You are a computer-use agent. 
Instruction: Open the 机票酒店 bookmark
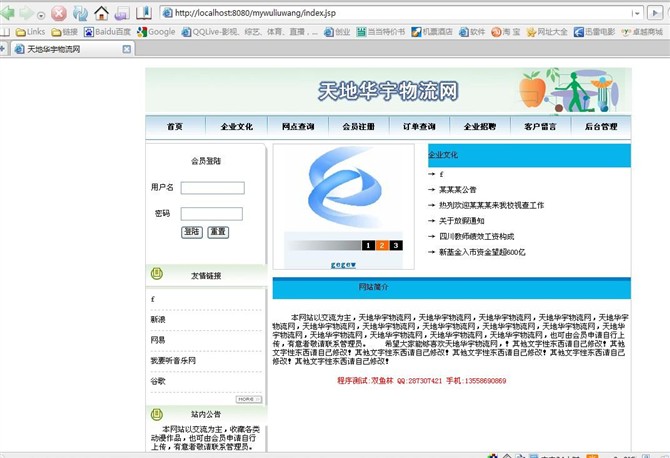432,32
